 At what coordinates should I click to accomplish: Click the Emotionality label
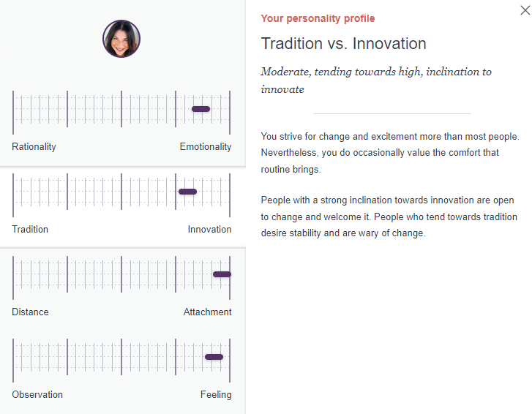(206, 147)
